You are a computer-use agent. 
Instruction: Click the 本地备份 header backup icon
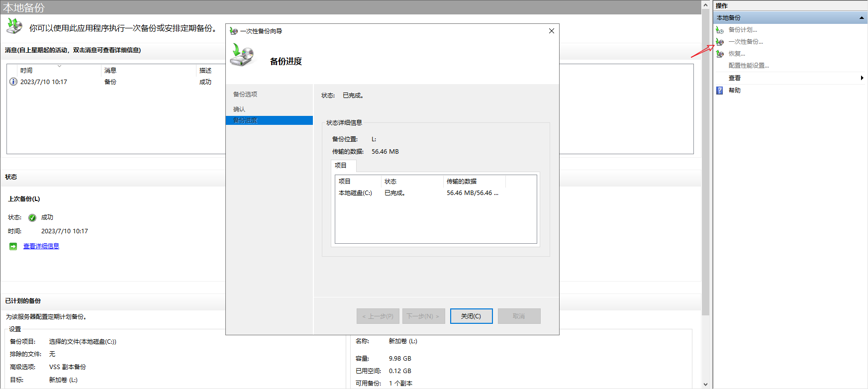[14, 26]
